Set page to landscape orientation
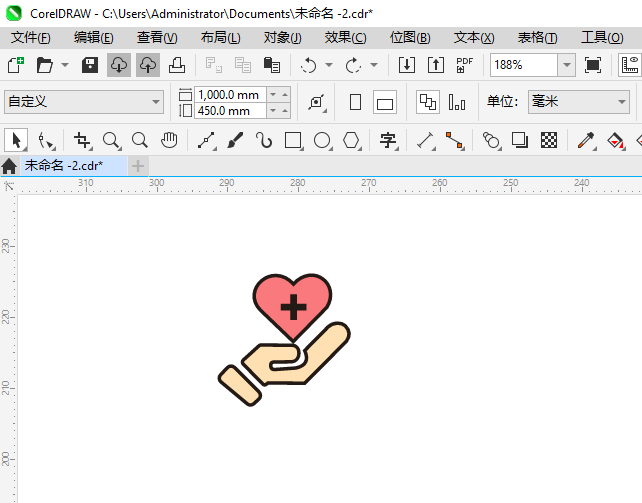 [x=385, y=102]
